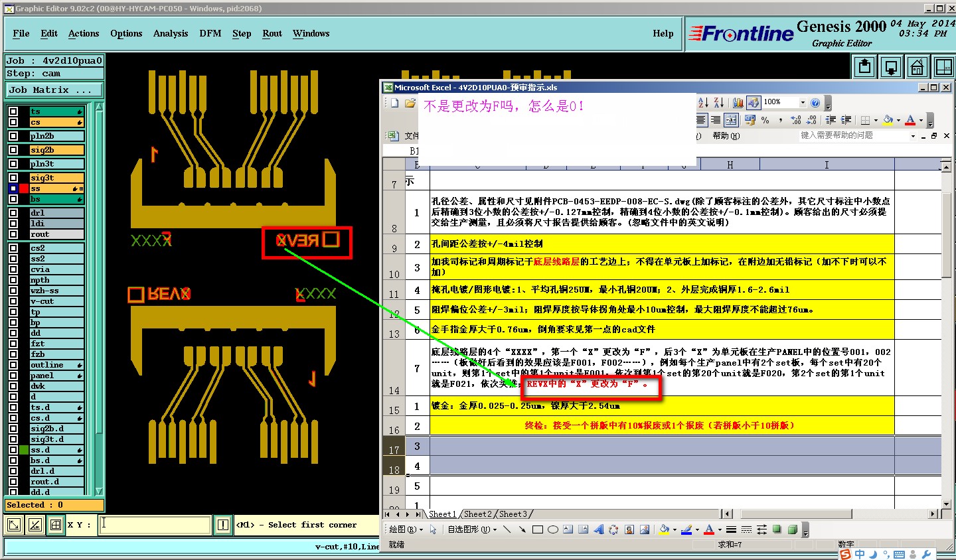The image size is (956, 560).
Task: Click Excel new document icon
Action: [x=394, y=103]
